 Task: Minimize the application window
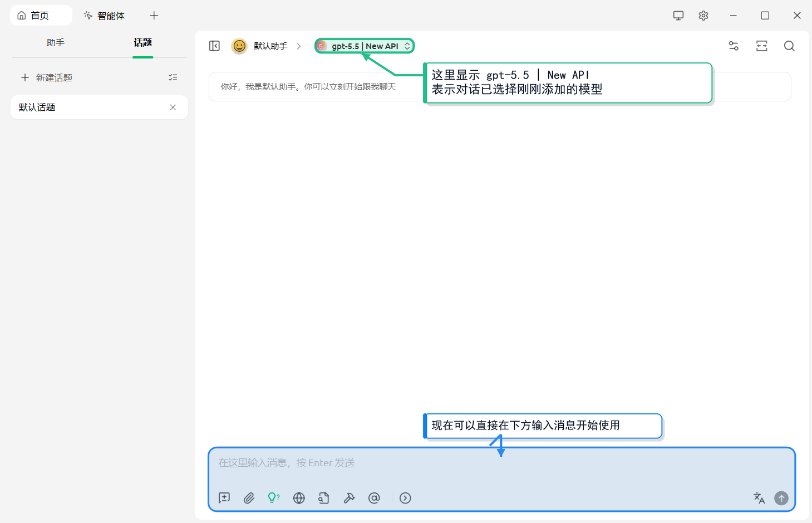(x=734, y=16)
